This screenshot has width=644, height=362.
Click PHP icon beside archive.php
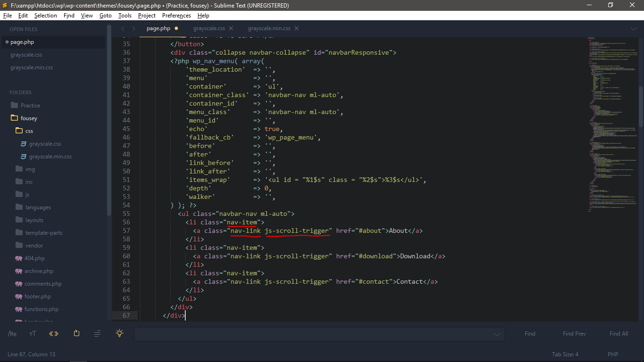coord(19,271)
